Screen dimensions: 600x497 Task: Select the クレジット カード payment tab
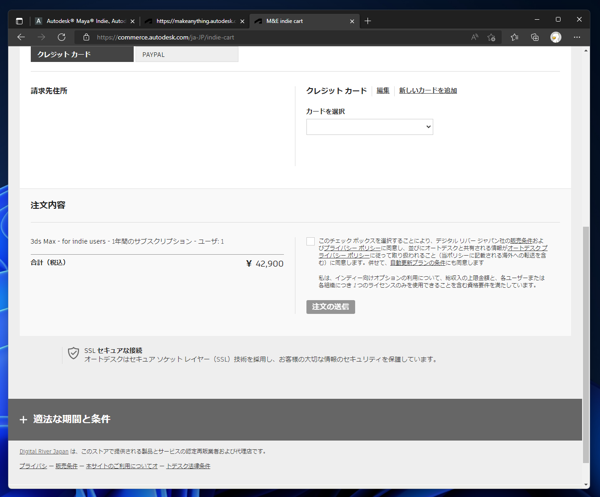click(x=82, y=54)
